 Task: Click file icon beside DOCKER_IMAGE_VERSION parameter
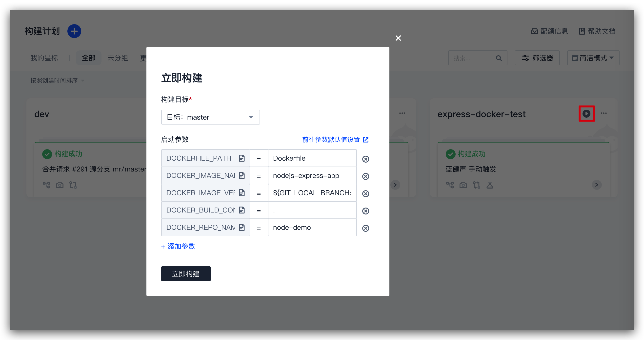click(241, 193)
